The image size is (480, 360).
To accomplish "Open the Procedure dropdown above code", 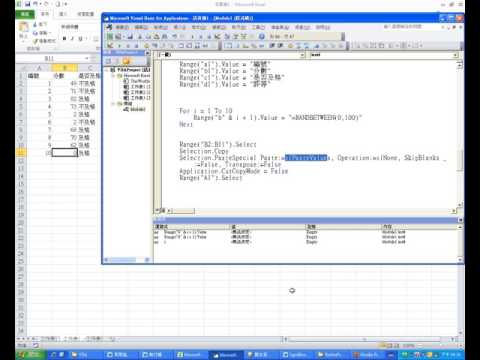I will coord(455,55).
